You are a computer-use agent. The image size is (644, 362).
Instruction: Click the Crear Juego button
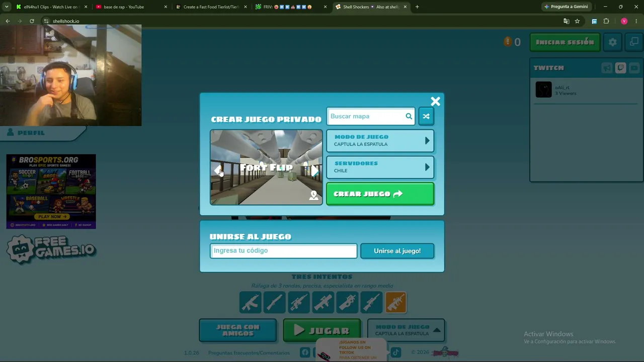(x=380, y=194)
